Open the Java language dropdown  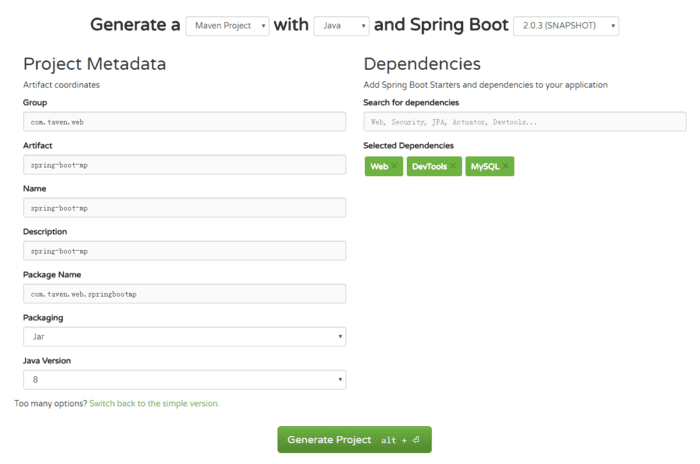341,26
